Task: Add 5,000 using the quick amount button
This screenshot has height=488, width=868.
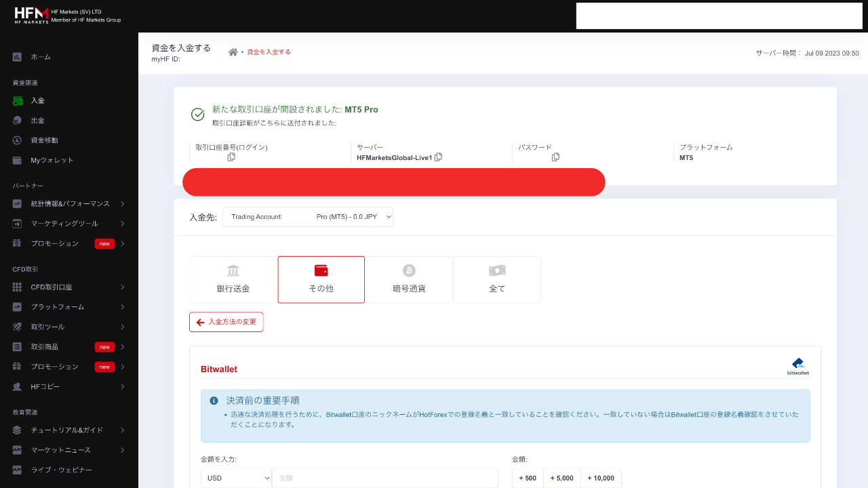Action: click(x=561, y=478)
